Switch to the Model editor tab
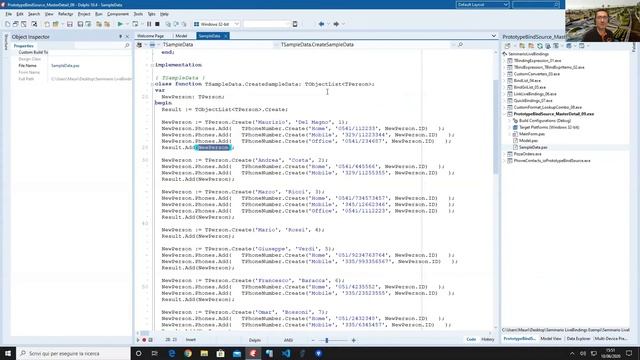Image resolution: width=640 pixels, height=360 pixels. click(x=181, y=36)
